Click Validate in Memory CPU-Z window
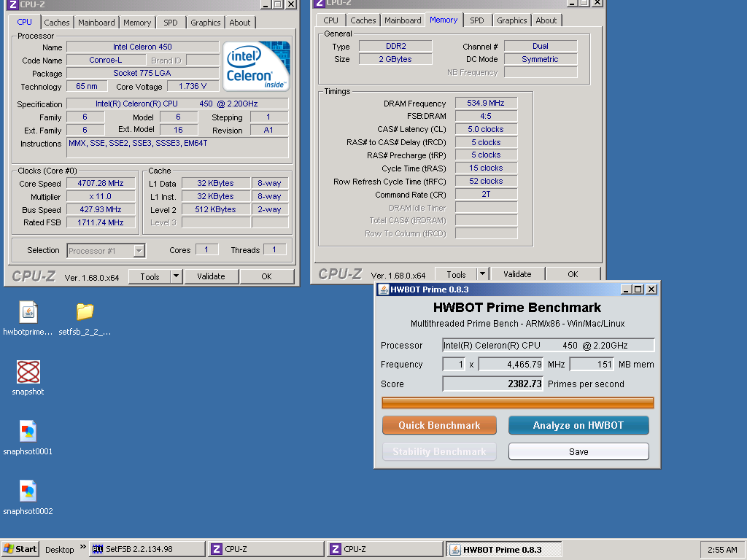This screenshot has width=747, height=560. (517, 274)
